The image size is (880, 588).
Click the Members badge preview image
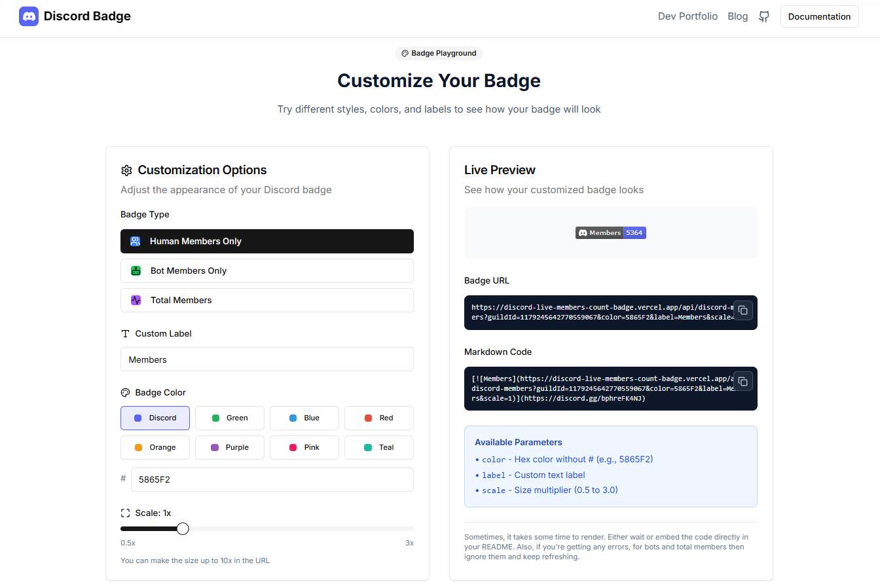[610, 232]
